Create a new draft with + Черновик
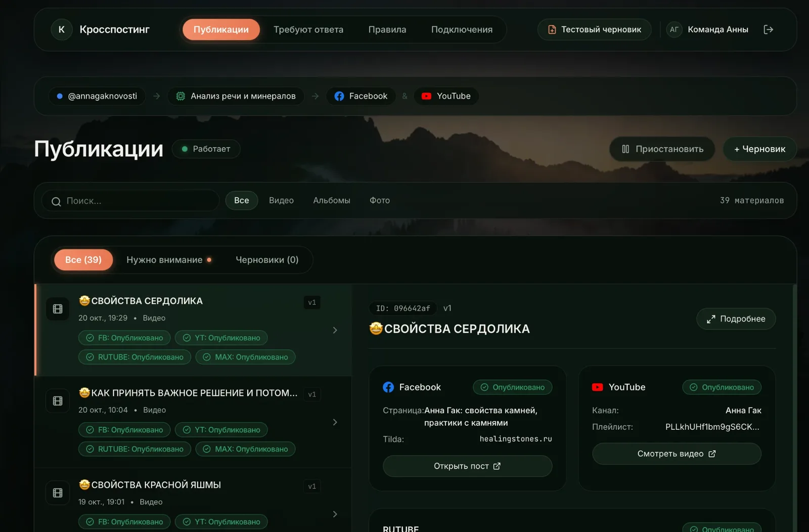Viewport: 809px width, 532px height. [x=760, y=149]
